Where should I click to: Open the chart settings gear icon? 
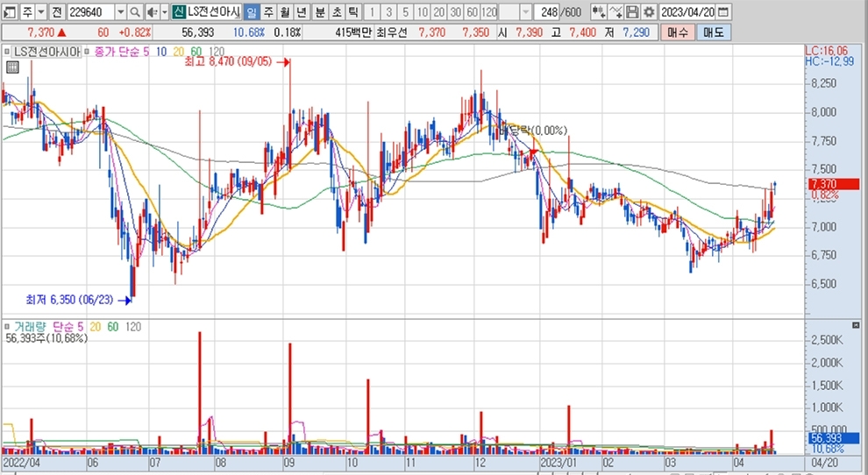(648, 12)
